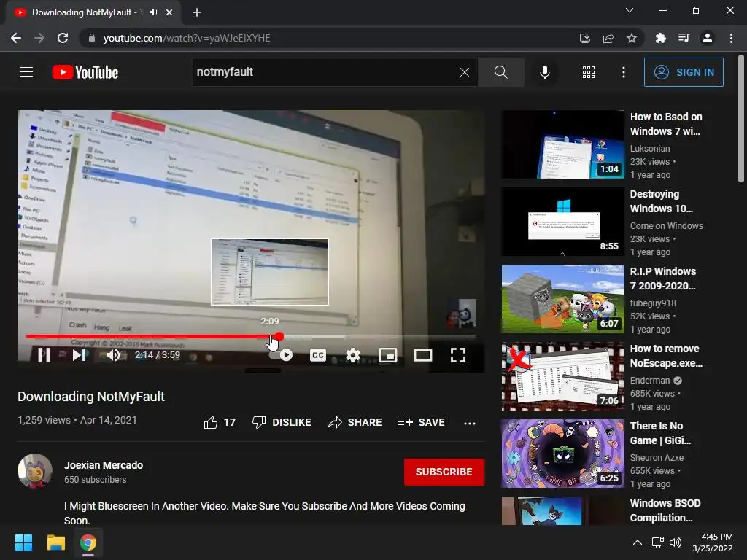Toggle closed captions
Screen dimensions: 747x560
(318, 355)
